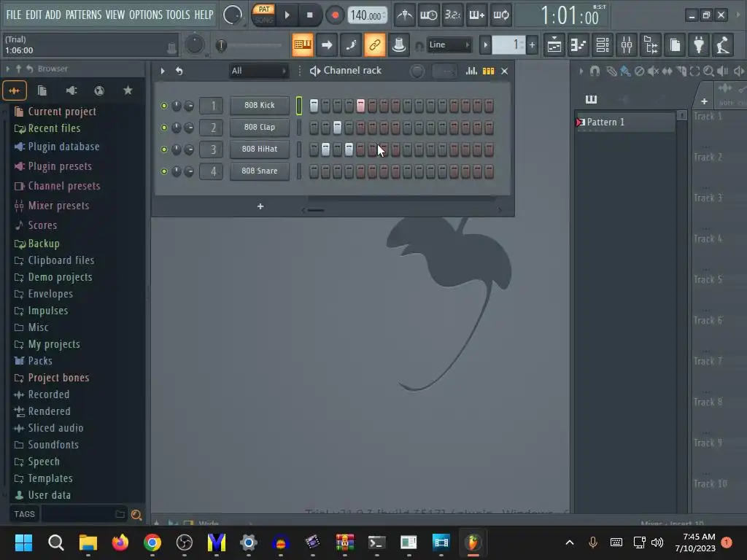
Task: Toggle the 3-2-1 countdown before recording
Action: click(452, 15)
